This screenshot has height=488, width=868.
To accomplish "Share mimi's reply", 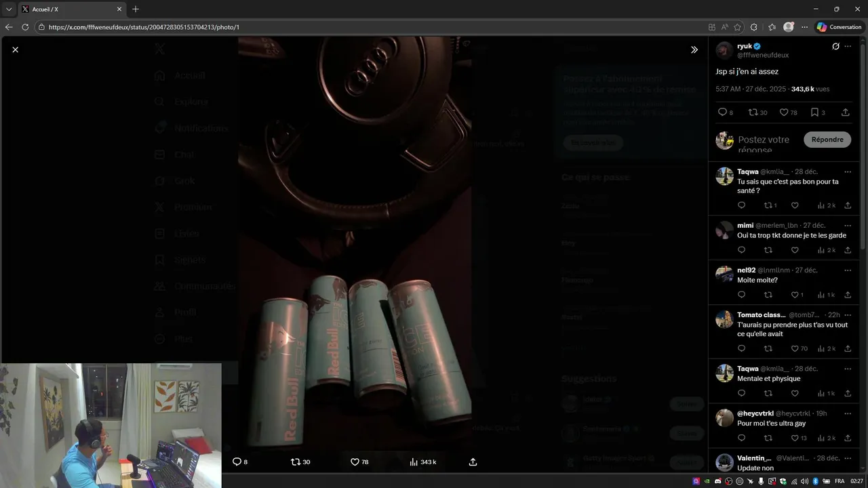I will 848,250.
